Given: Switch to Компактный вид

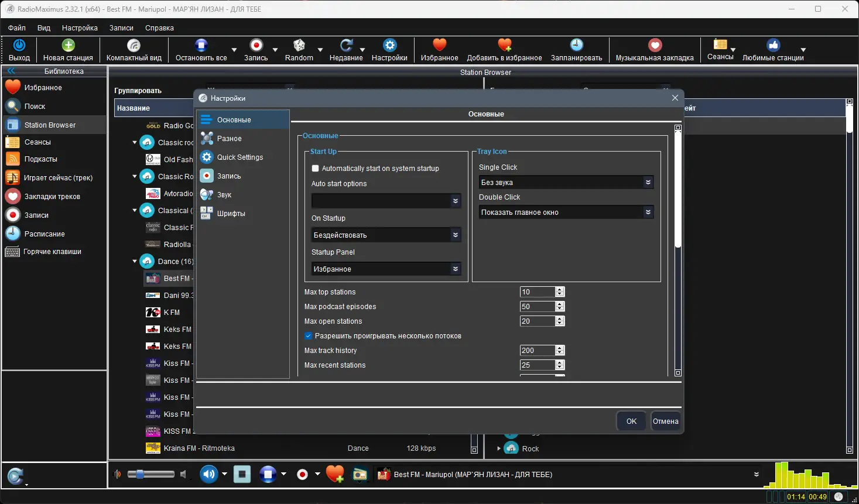Looking at the screenshot, I should tap(134, 50).
